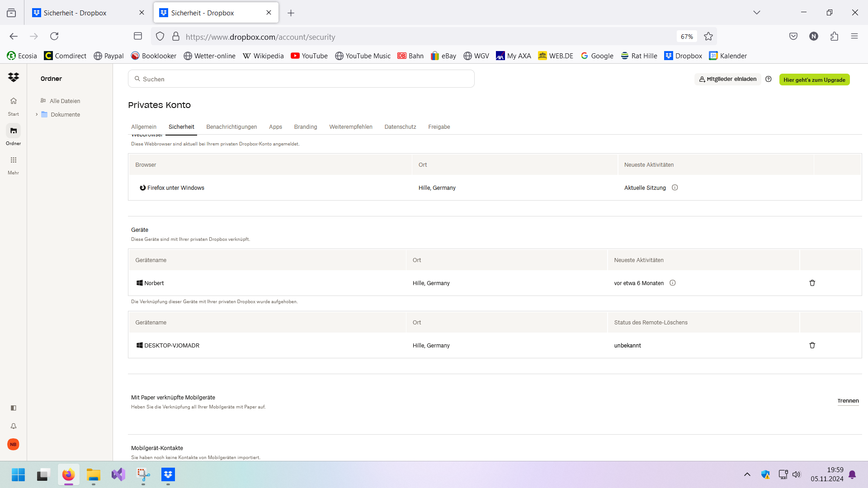The height and width of the screenshot is (488, 868).
Task: Click Mitglieder einladen button
Action: [727, 79]
